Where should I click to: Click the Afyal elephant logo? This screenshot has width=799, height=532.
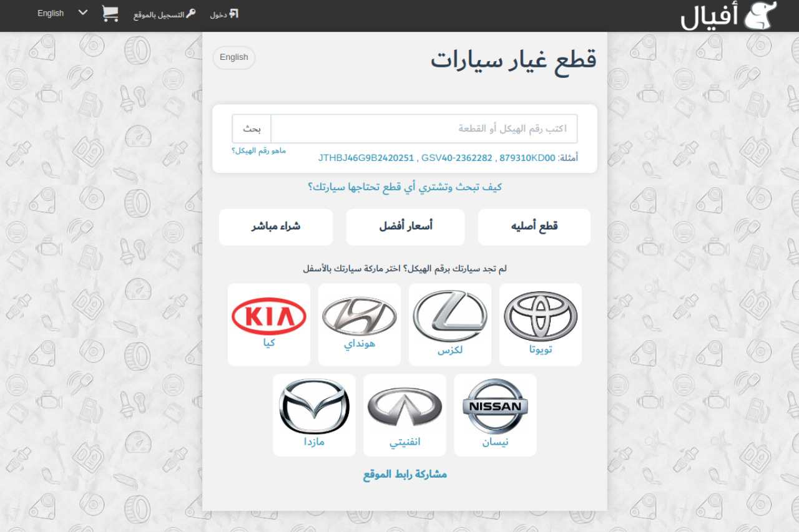[728, 16]
